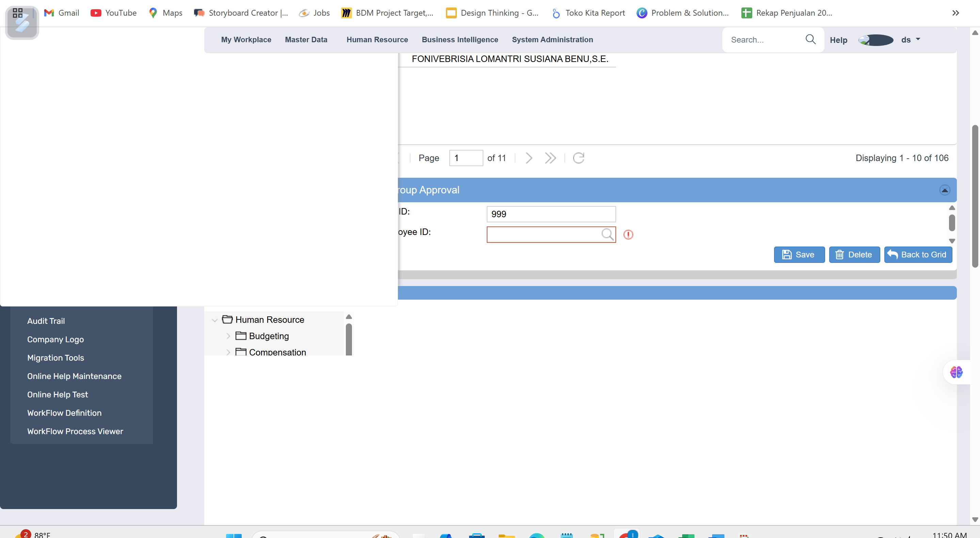Screen dimensions: 980x538
Task: Collapse the Group Approval panel
Action: coord(945,190)
